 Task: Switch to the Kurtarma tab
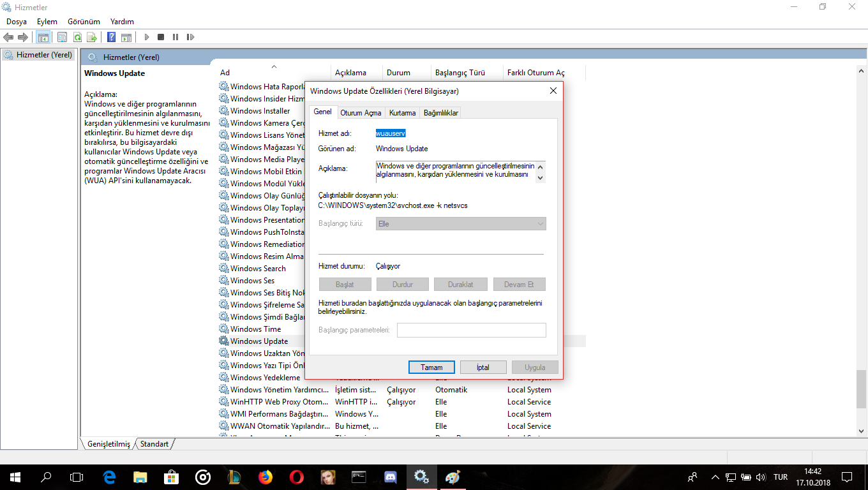[x=402, y=113]
